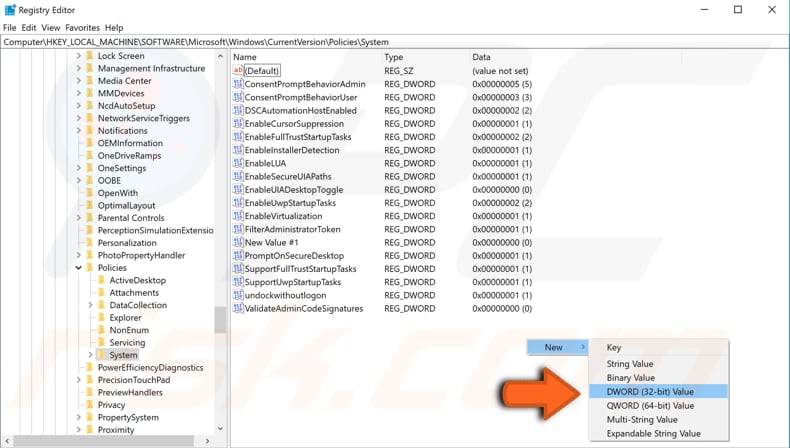Image resolution: width=790 pixels, height=448 pixels.
Task: Choose Binary Value in the New submenu
Action: pyautogui.click(x=659, y=377)
